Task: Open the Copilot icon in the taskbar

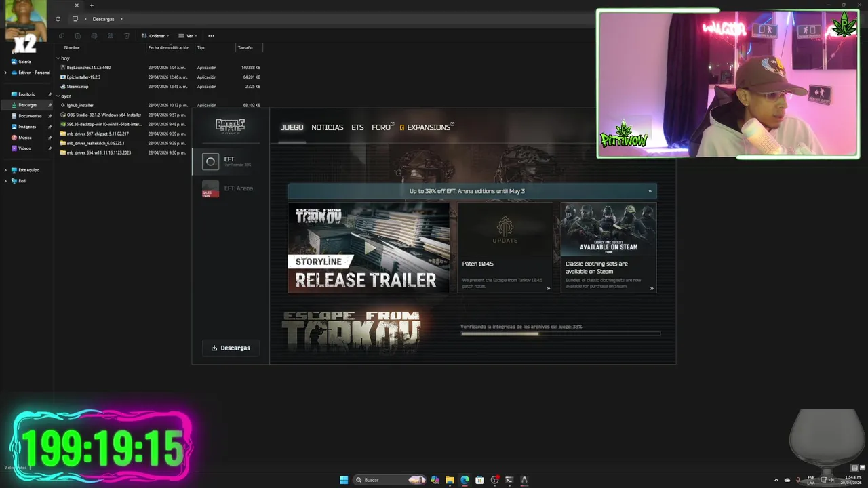Action: (435, 480)
